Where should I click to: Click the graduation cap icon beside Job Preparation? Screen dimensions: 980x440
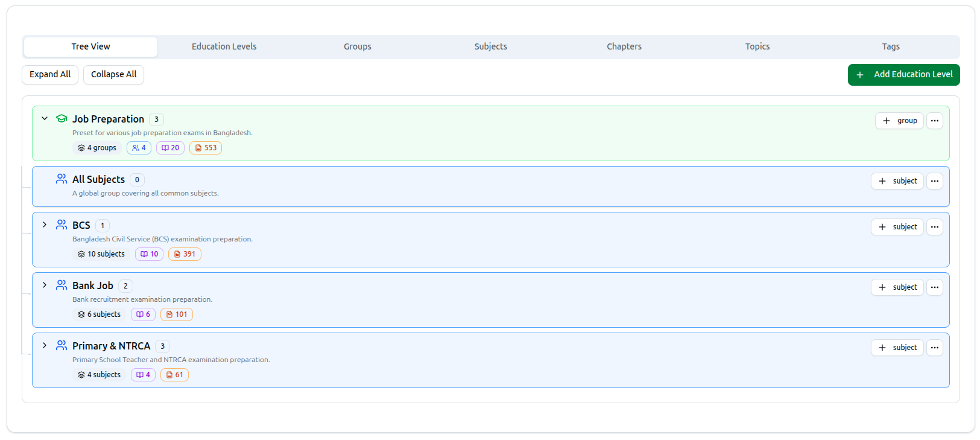point(62,119)
